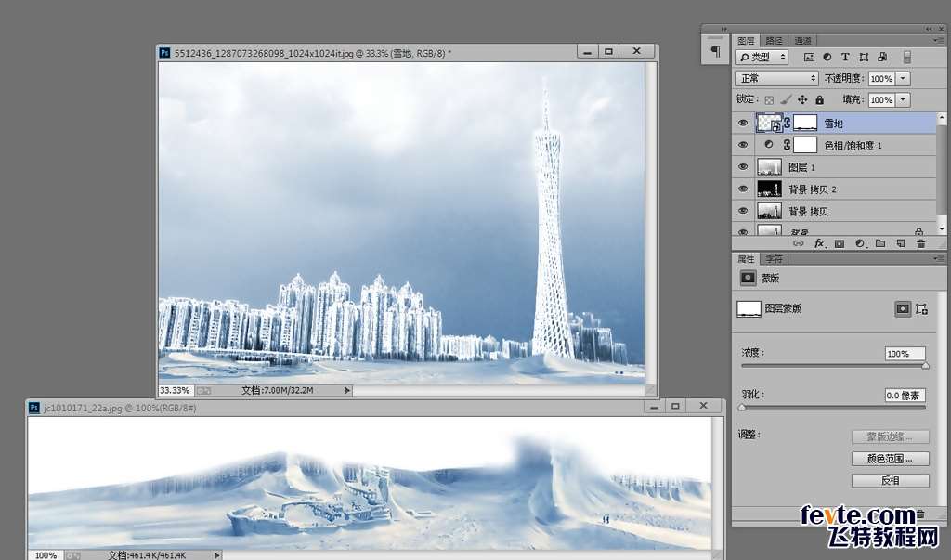
Task: Create a new layer group folder
Action: tap(879, 243)
